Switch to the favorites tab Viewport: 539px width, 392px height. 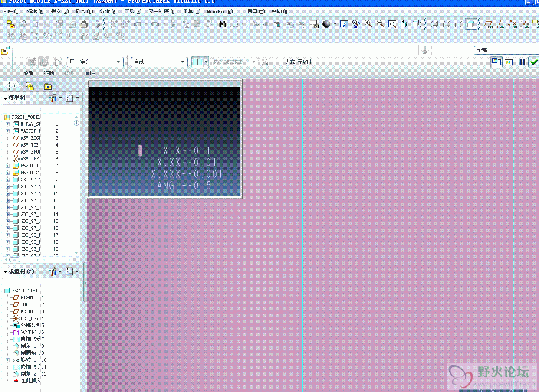tap(47, 86)
